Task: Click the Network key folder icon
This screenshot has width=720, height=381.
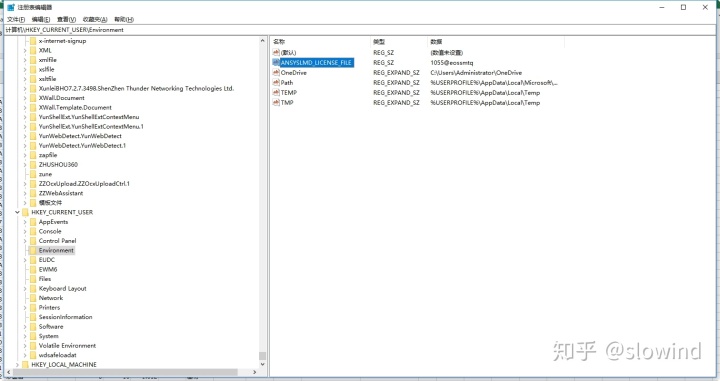Action: pyautogui.click(x=33, y=298)
